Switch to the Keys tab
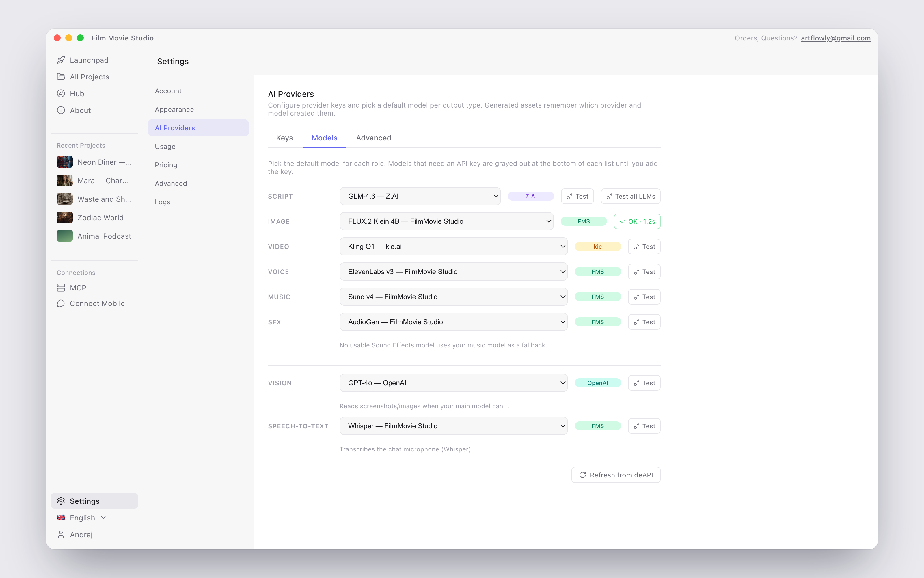The image size is (924, 578). point(284,138)
